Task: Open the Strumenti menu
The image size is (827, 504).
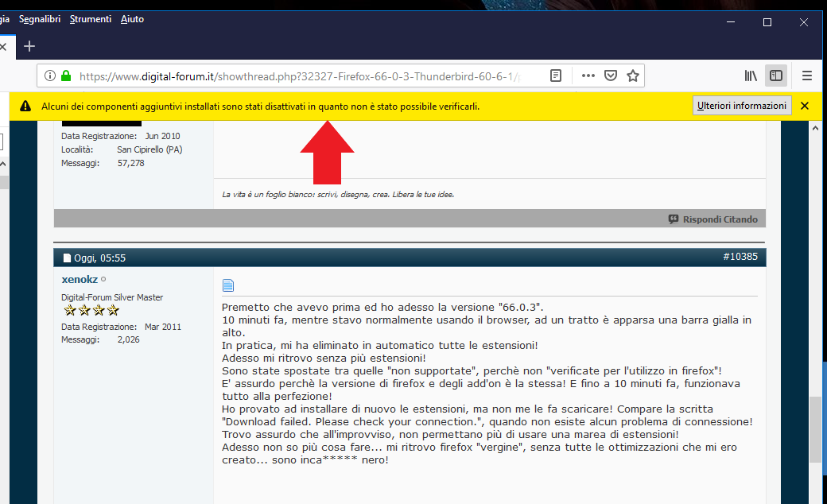Action: tap(91, 19)
